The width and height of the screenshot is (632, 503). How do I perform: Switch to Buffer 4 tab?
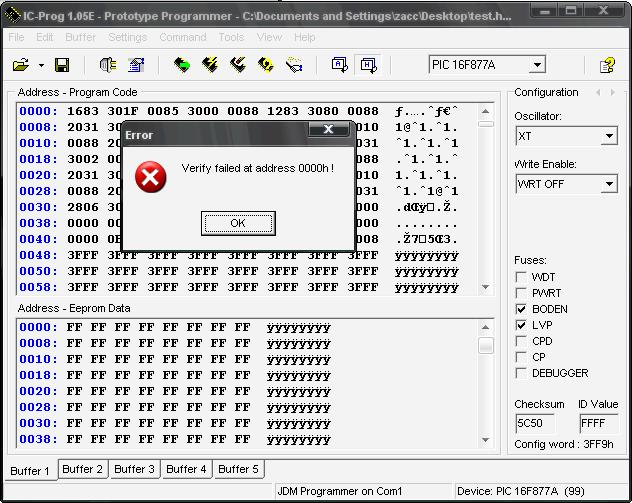186,469
